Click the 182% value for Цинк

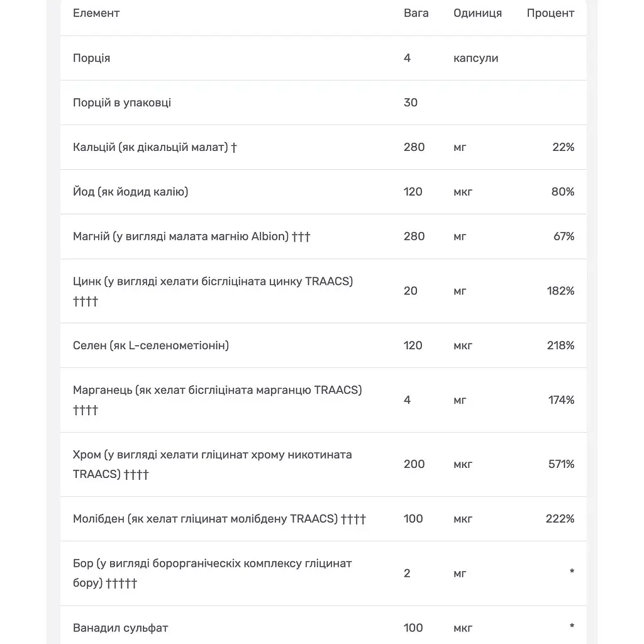(x=560, y=291)
